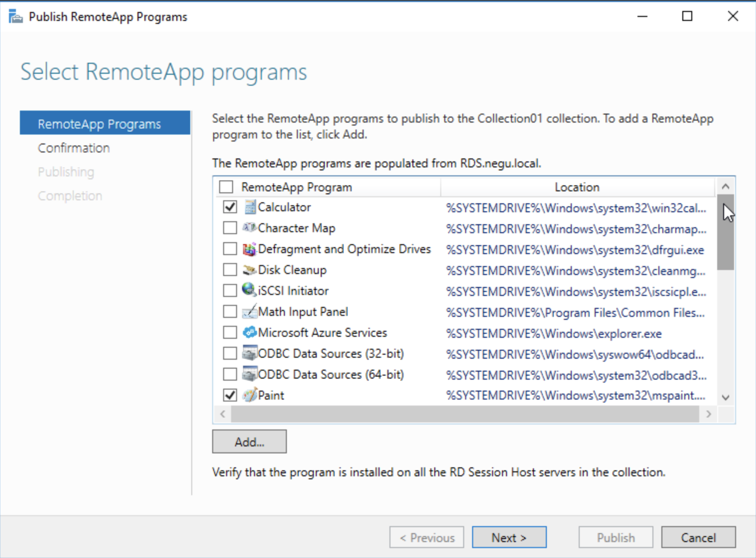Click the Calculator program icon
This screenshot has height=558, width=756.
(x=250, y=207)
